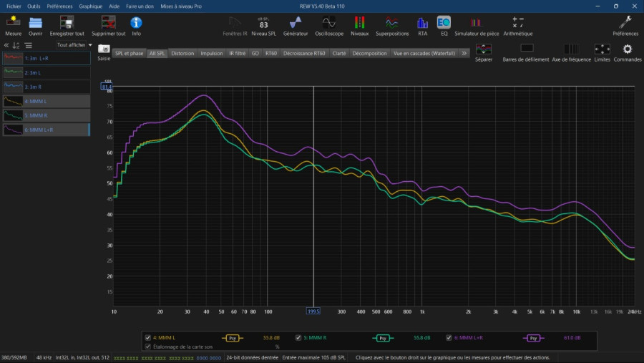Image resolution: width=644 pixels, height=363 pixels.
Task: Click the Saisie capture camera icon
Action: point(104,49)
